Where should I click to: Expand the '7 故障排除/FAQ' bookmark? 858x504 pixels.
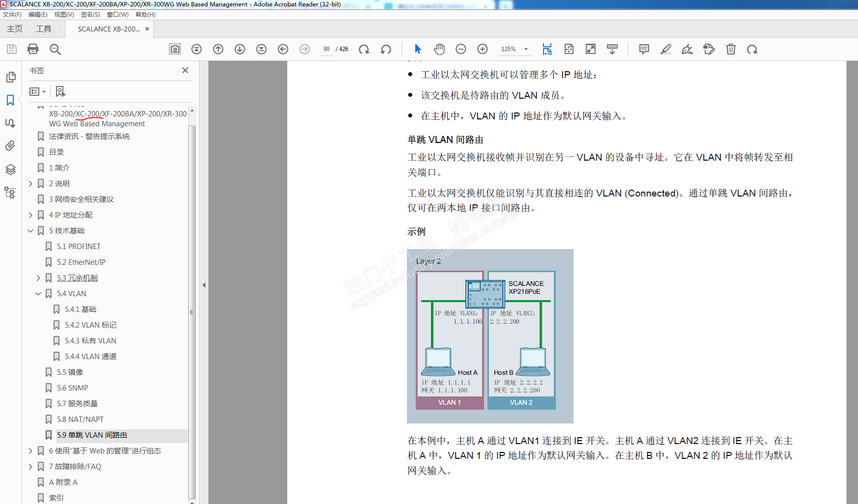30,467
